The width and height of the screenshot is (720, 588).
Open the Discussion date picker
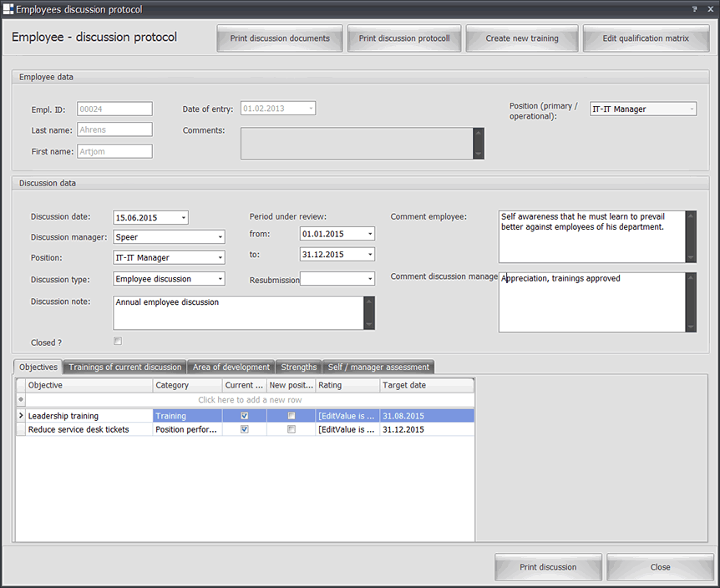click(184, 217)
